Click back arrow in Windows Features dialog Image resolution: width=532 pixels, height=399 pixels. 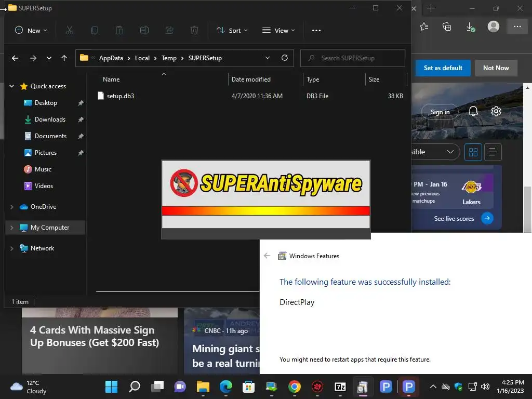pos(267,256)
